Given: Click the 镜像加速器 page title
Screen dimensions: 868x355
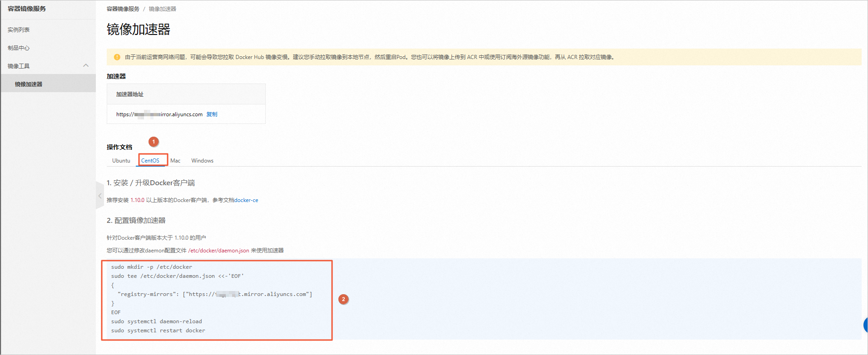Looking at the screenshot, I should (139, 30).
